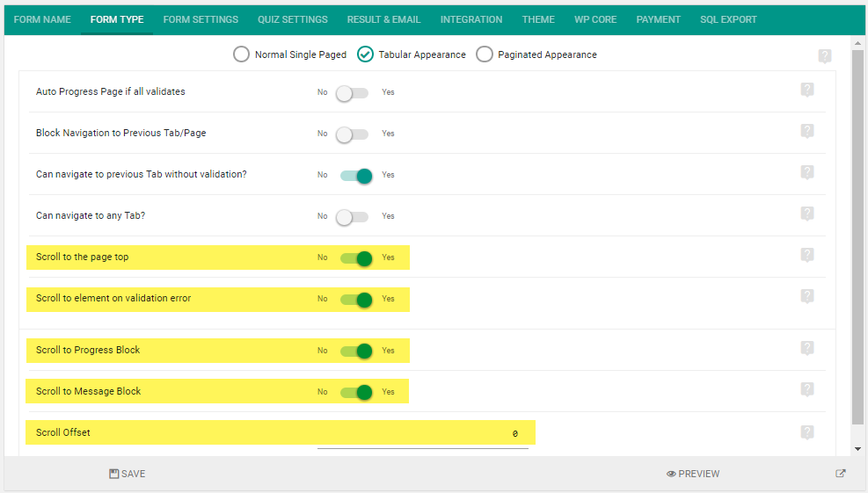Show help for Can navigate to any Tab
Image resolution: width=868 pixels, height=493 pixels.
coord(807,214)
